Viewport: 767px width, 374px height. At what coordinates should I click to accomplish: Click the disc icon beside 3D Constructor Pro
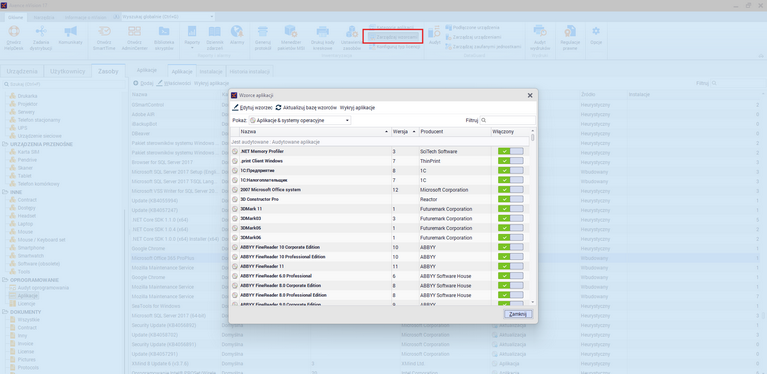235,199
